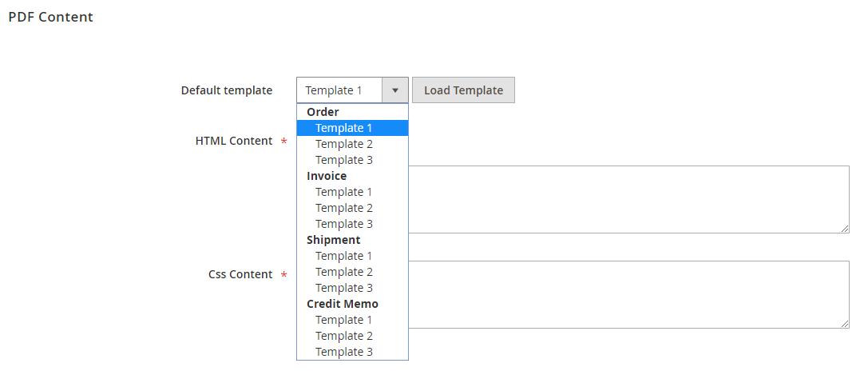This screenshot has height=375, width=868.
Task: Choose Template 3 under Order
Action: tap(353, 160)
